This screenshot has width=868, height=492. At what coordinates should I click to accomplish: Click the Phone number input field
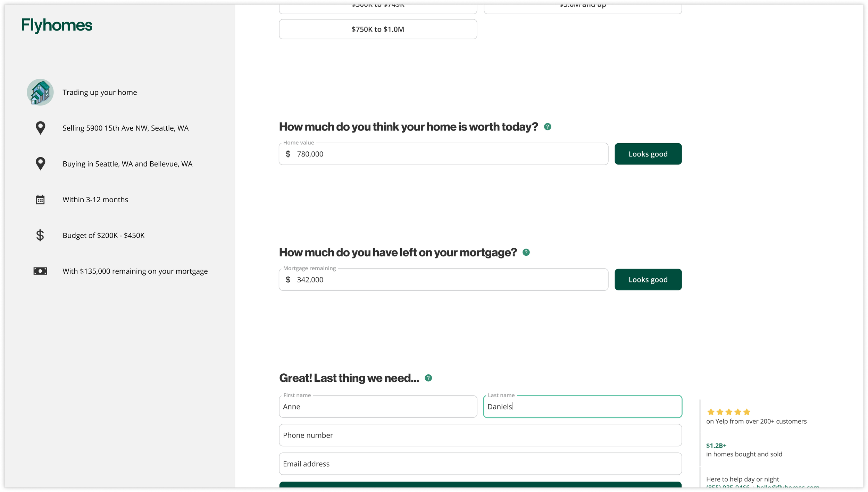(480, 435)
